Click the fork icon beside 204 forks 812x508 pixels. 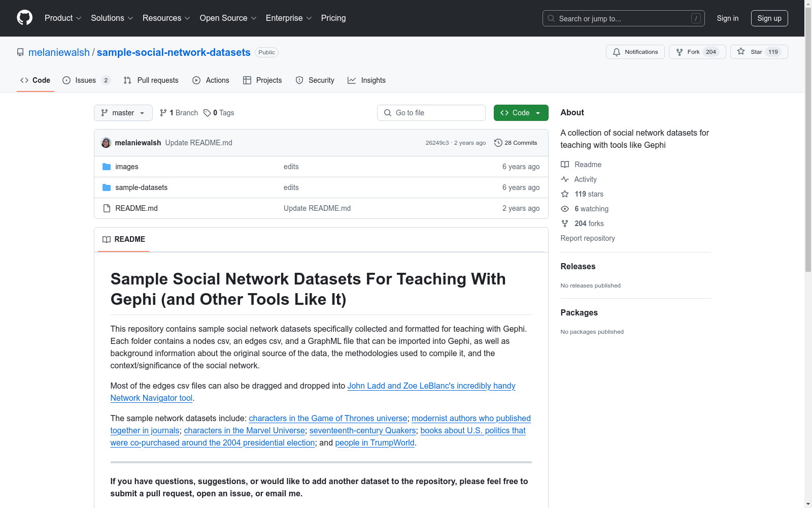(x=565, y=224)
